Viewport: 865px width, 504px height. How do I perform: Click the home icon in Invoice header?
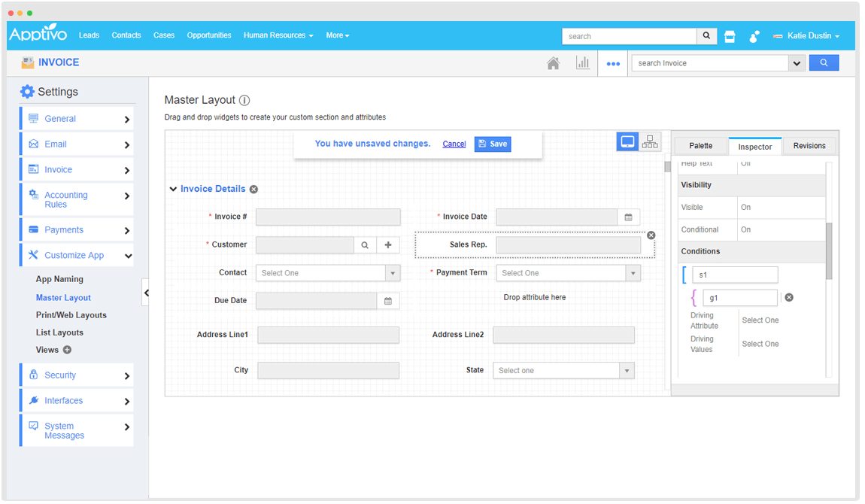point(553,63)
